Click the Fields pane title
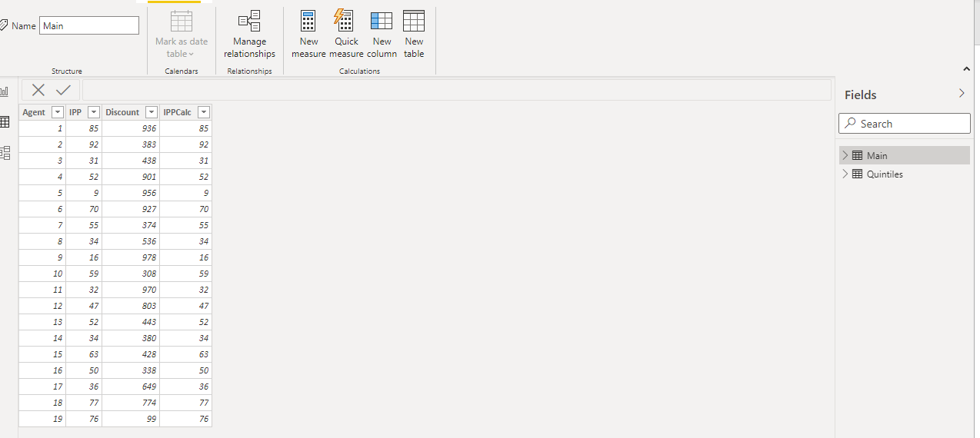Screen dimensions: 980x438 coord(860,95)
